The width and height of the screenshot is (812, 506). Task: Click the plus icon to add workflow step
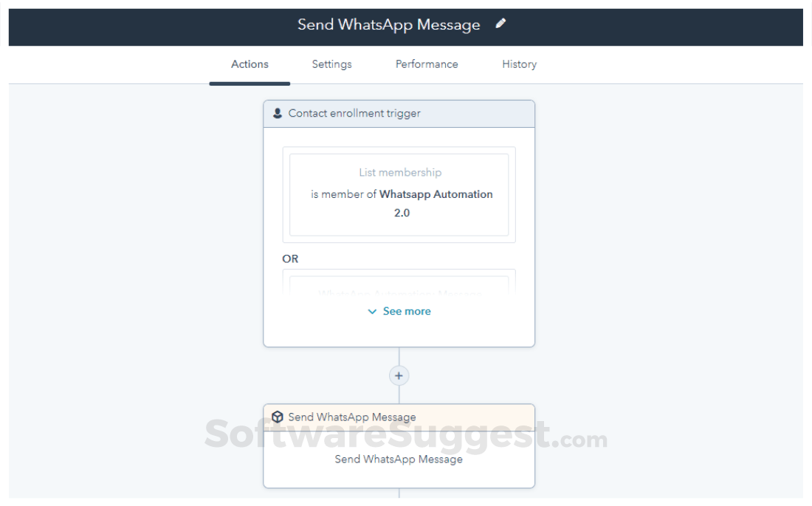point(399,375)
